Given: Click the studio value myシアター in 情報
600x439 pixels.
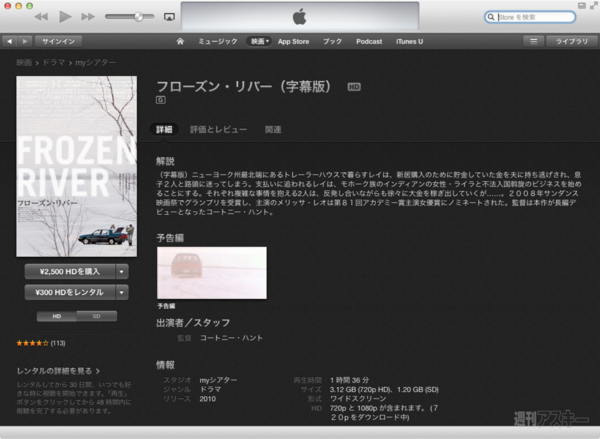Looking at the screenshot, I should [218, 380].
